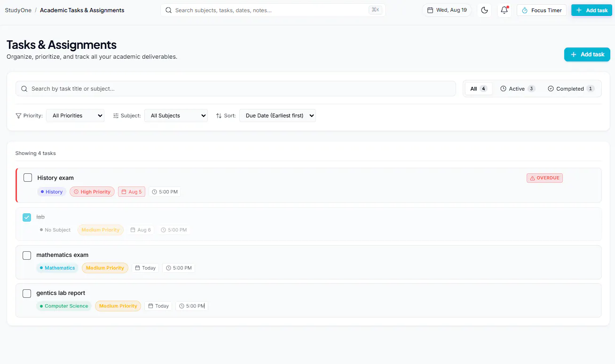Click Medium Priority badge on mathematics exam
Viewport: 615px width, 364px height.
click(105, 268)
